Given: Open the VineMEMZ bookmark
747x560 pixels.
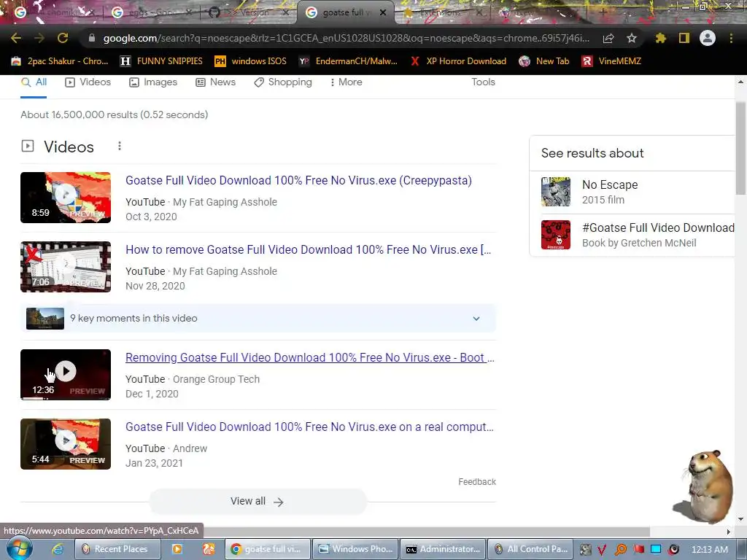Looking at the screenshot, I should (x=612, y=61).
